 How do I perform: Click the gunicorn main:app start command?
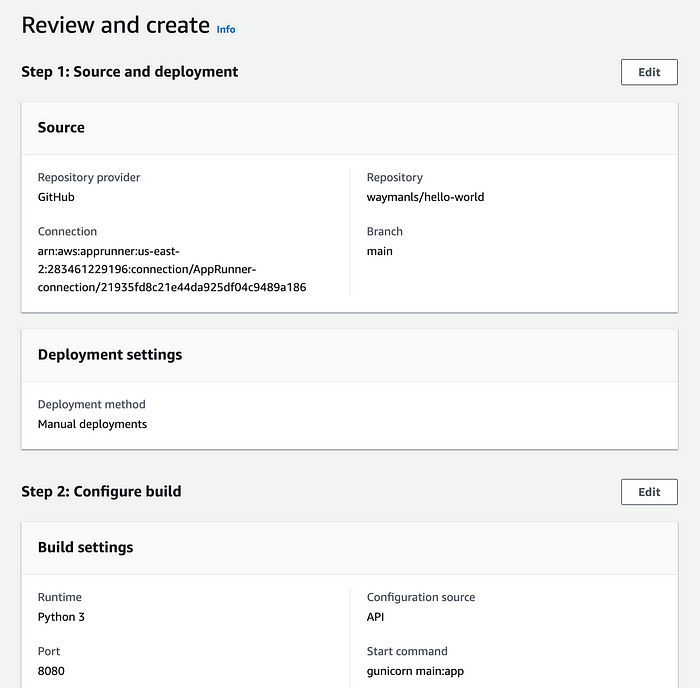415,671
